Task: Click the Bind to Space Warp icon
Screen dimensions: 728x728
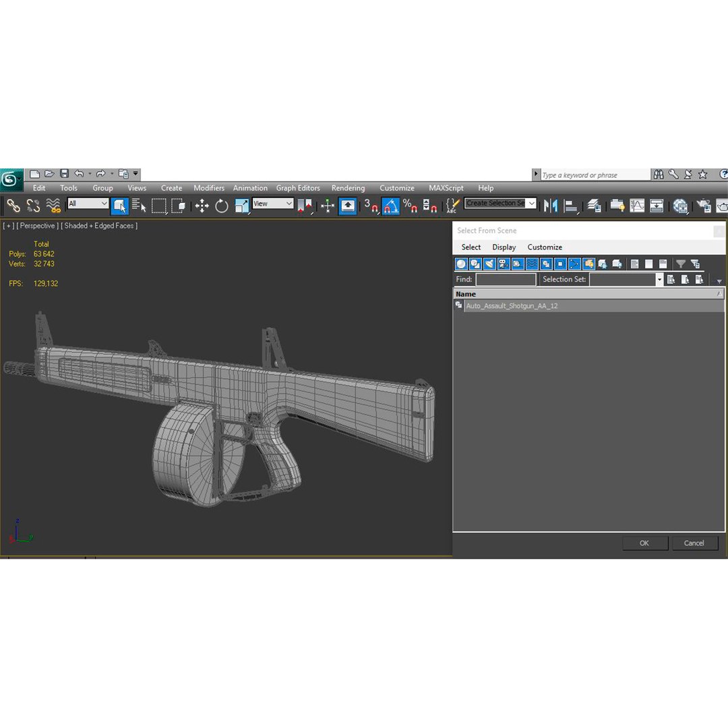Action: point(53,206)
